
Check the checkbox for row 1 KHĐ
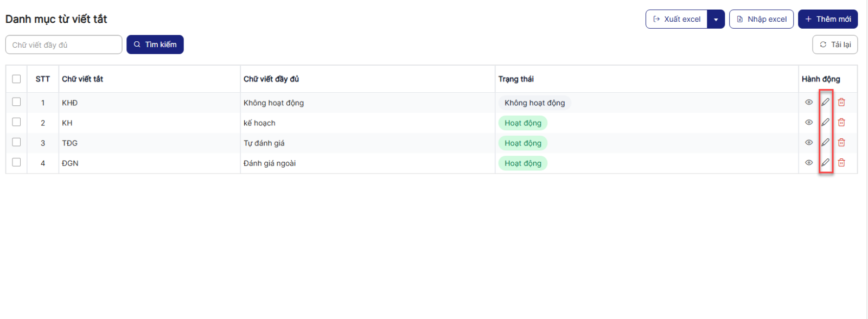pos(16,102)
